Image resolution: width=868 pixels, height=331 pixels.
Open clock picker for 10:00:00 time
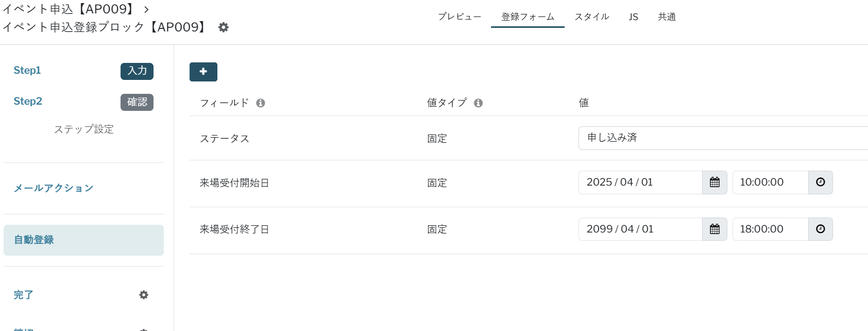(820, 183)
